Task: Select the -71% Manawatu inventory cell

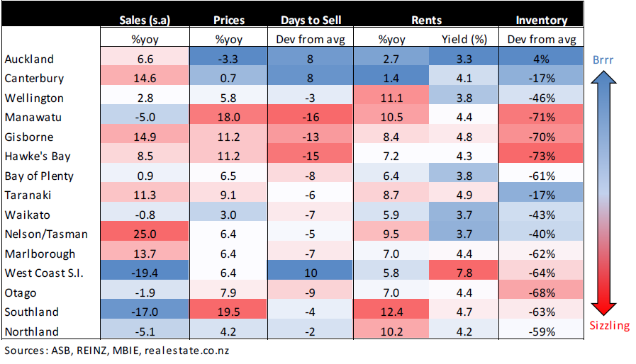Action: 541,118
